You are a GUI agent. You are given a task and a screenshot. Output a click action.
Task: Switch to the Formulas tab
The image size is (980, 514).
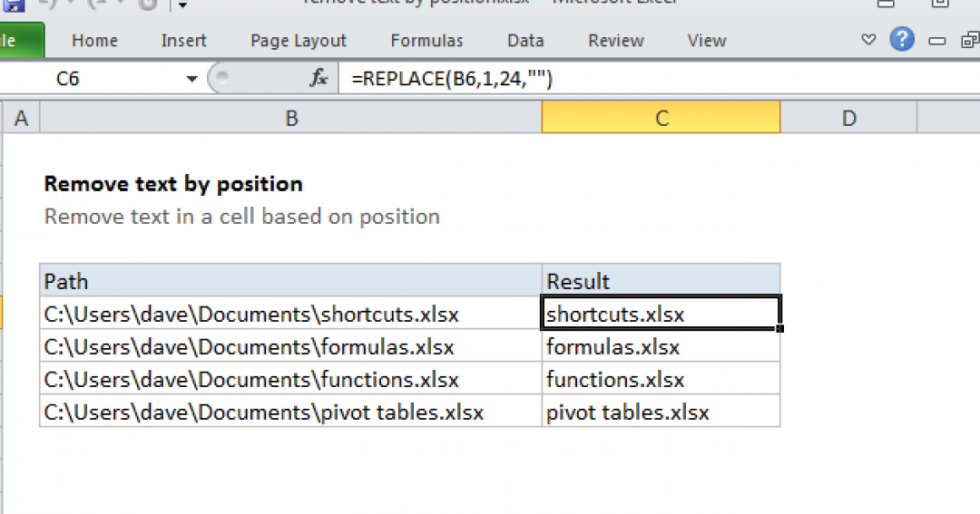click(x=426, y=41)
